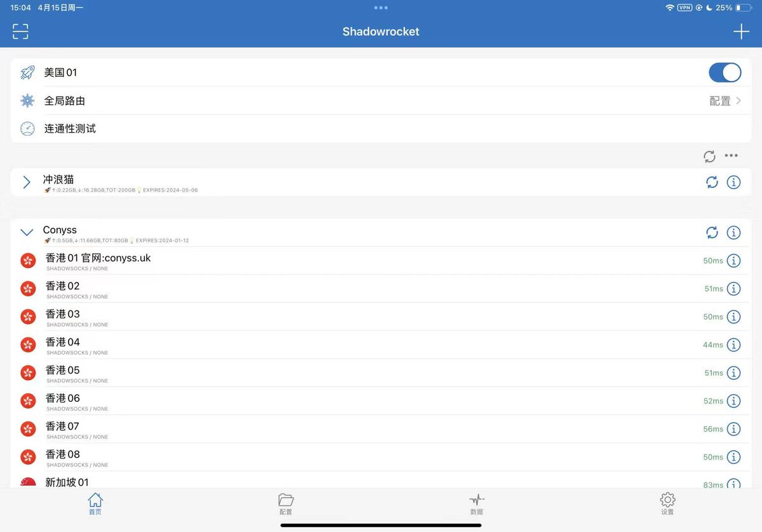The height and width of the screenshot is (532, 762).
Task: Click 冲浪猫 traffic and expiry info text
Action: [121, 190]
